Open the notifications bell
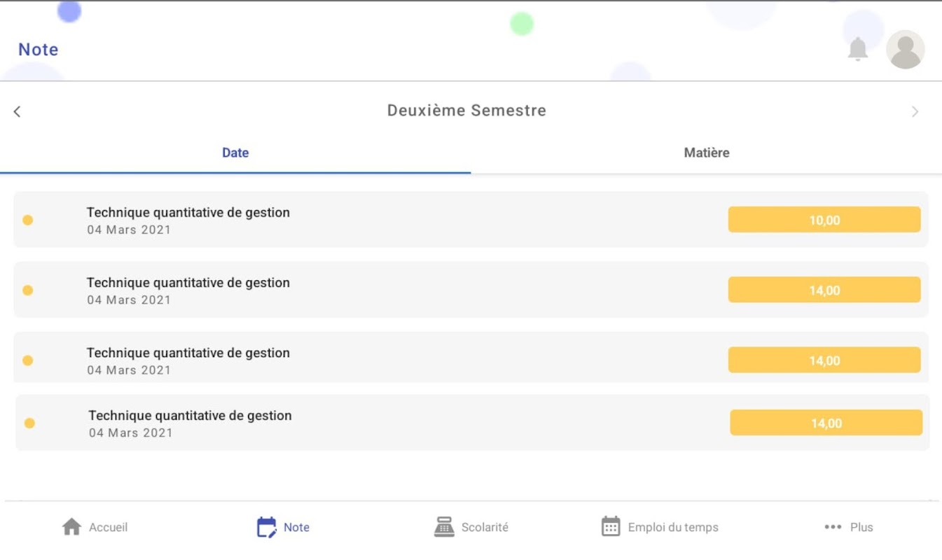Viewport: 942px width, 560px height. [858, 49]
